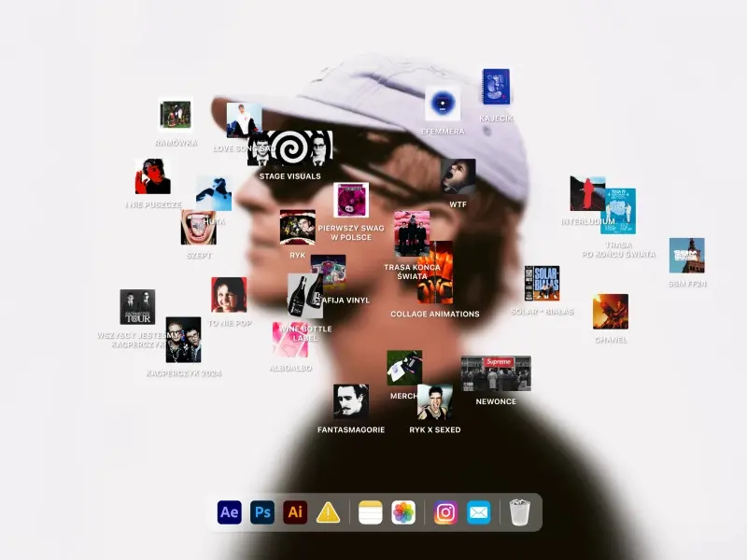Open the KACPERCZYK 2024 thumbnail

coord(183,340)
